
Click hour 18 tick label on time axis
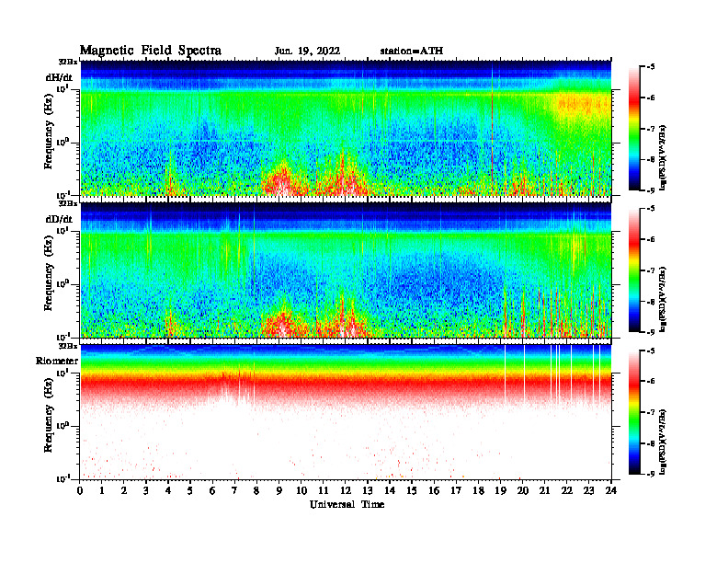pos(478,490)
